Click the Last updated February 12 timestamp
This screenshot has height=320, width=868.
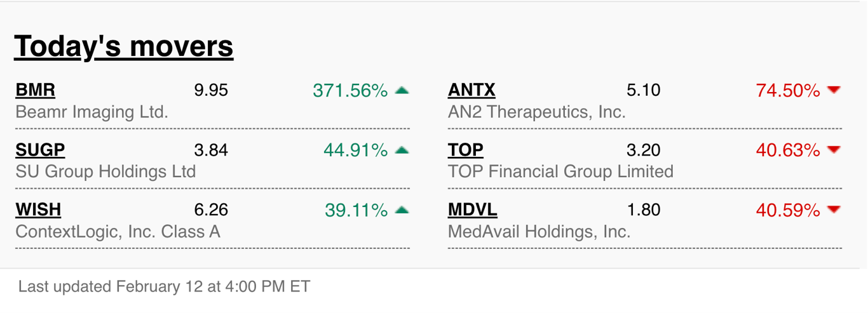[164, 286]
